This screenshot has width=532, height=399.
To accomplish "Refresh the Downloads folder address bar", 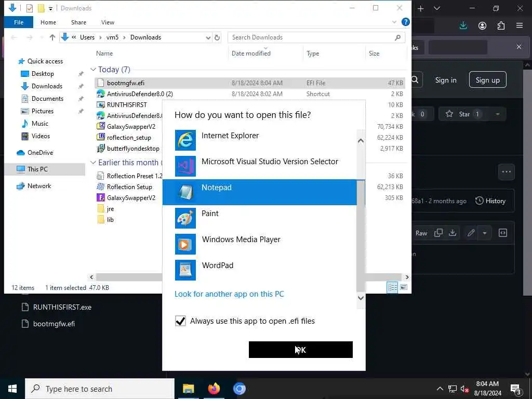I will (217, 37).
